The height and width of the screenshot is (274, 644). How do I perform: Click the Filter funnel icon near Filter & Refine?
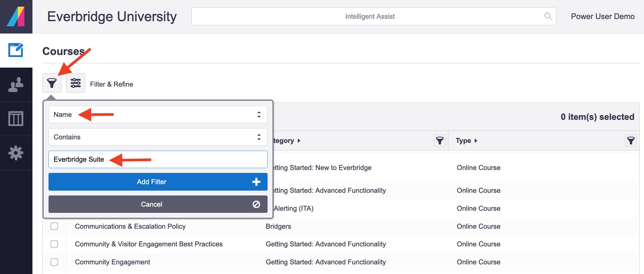[52, 83]
